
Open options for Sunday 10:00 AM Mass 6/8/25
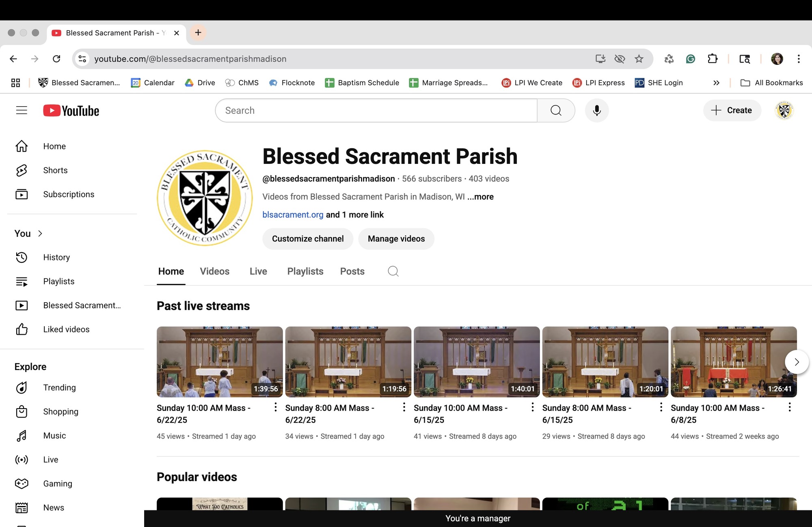click(x=790, y=407)
